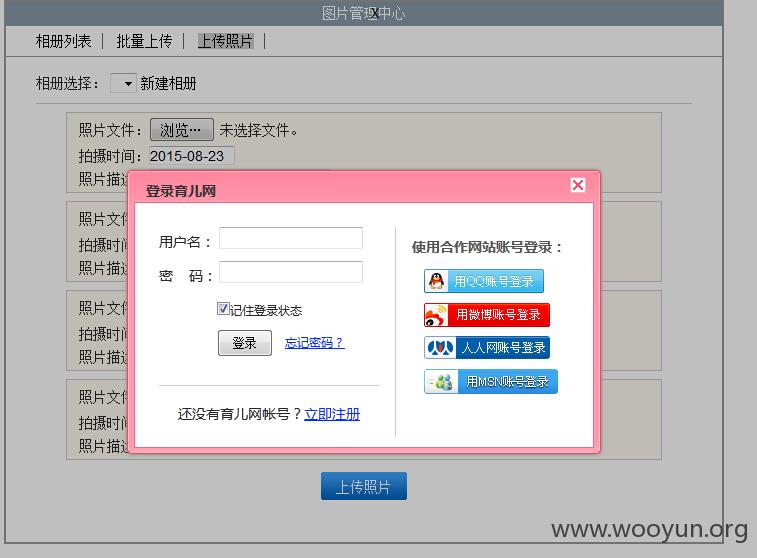This screenshot has width=757, height=558.
Task: Open the 相册列表 tab
Action: (63, 41)
